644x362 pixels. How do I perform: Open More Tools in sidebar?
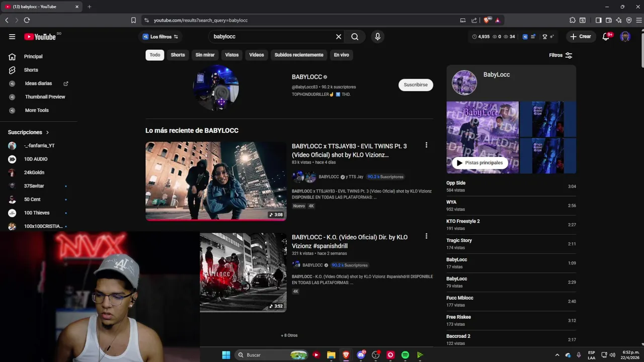click(x=38, y=110)
